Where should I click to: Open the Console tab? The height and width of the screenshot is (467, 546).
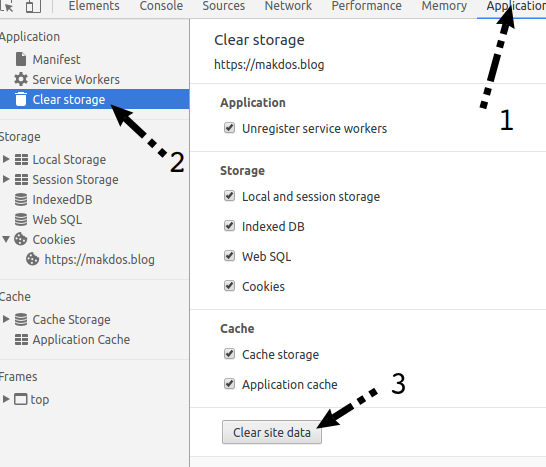coord(161,6)
